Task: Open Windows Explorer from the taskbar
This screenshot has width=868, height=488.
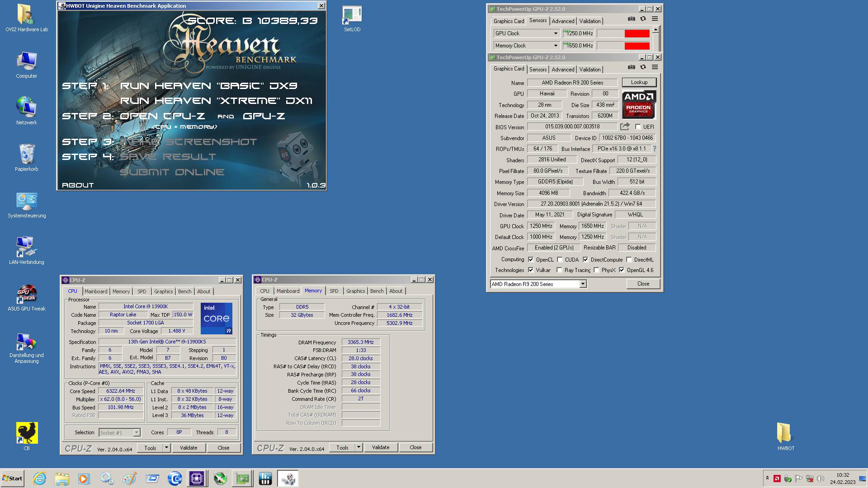Action: 62,479
